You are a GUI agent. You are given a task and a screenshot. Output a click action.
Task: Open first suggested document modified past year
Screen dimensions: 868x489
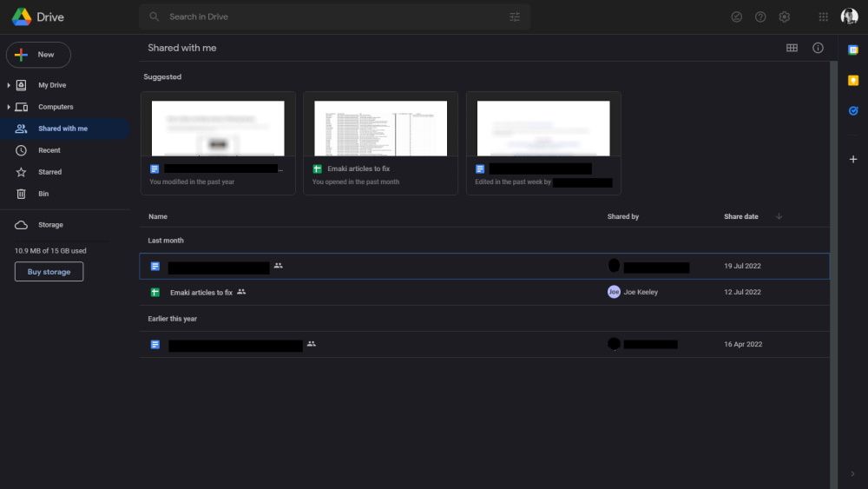(x=218, y=143)
